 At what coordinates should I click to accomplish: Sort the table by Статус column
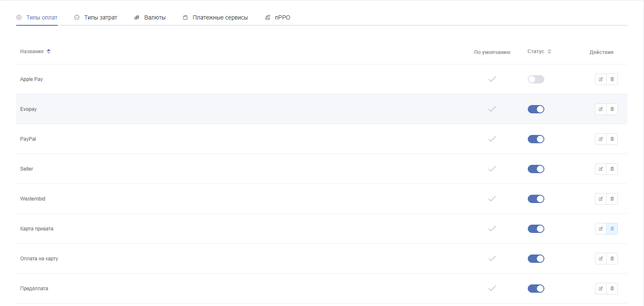coord(539,51)
